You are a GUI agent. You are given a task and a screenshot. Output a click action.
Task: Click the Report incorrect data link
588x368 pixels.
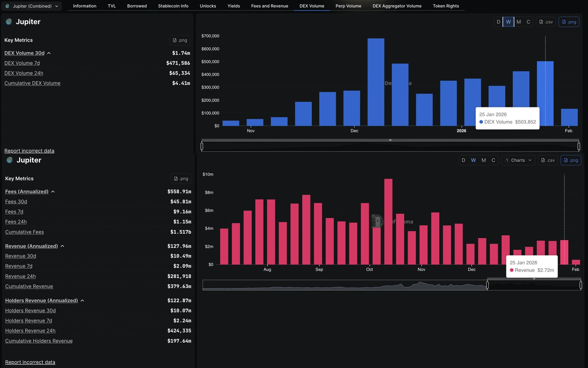pyautogui.click(x=29, y=151)
